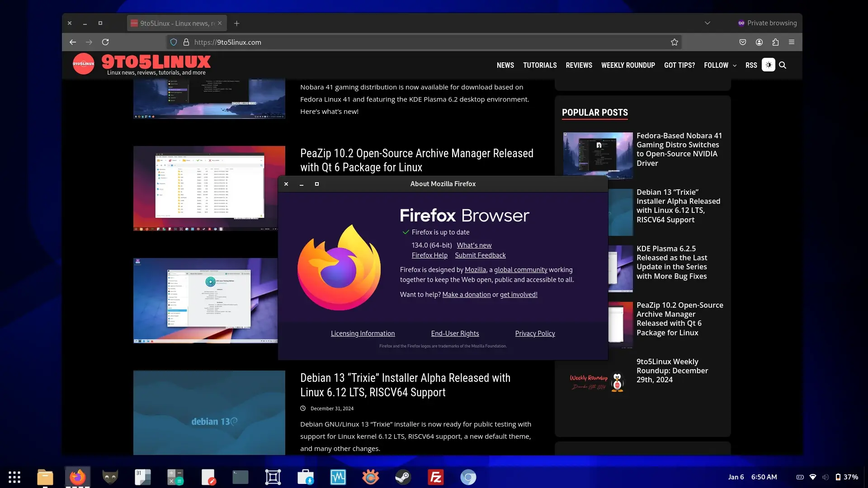The width and height of the screenshot is (868, 488).
Task: Click the global community link
Action: coord(520,270)
